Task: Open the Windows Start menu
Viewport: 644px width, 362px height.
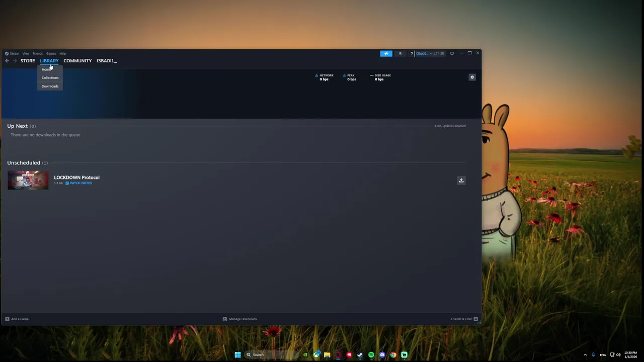Action: click(237, 354)
